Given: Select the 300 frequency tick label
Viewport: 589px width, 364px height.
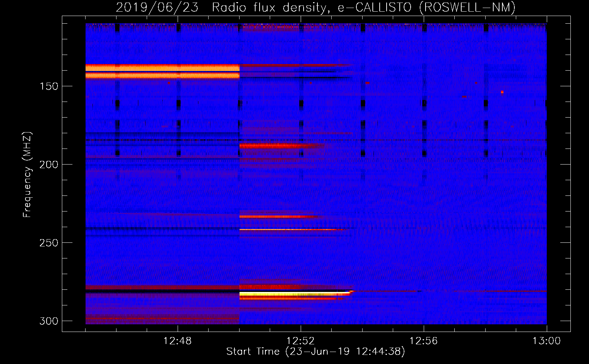Looking at the screenshot, I should (x=49, y=321).
